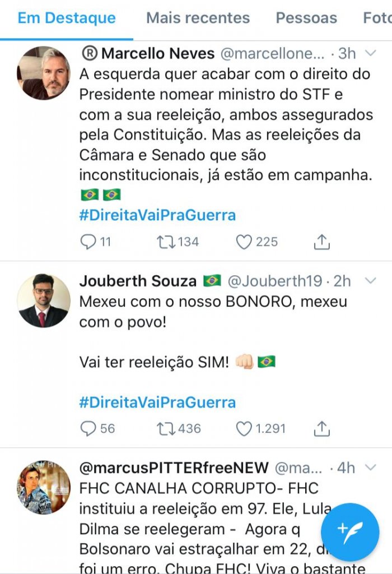Retweet Jouberth Souza's tweet
The width and height of the screenshot is (392, 574).
(x=165, y=429)
